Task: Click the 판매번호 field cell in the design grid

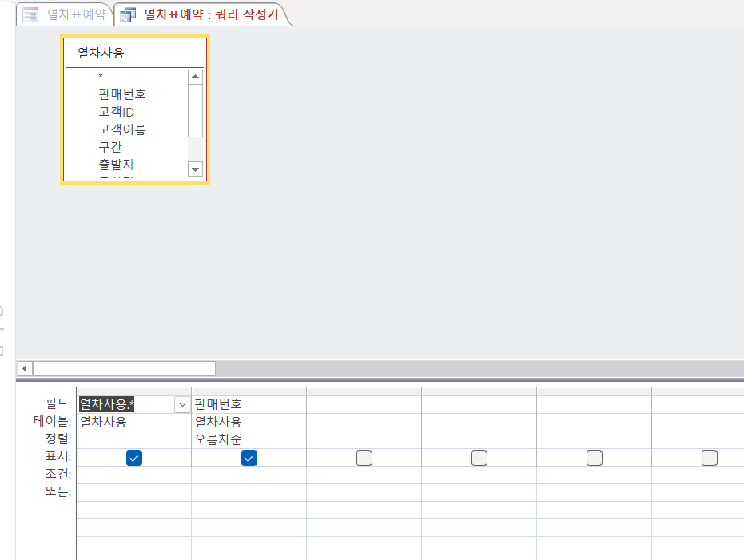Action: (249, 404)
